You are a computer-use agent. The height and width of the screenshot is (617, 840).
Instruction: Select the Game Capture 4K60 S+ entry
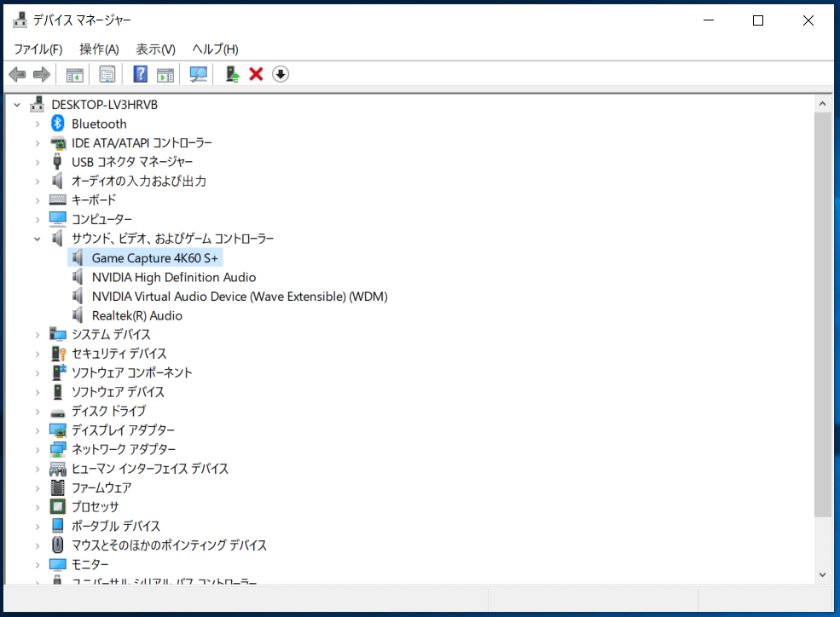click(155, 258)
